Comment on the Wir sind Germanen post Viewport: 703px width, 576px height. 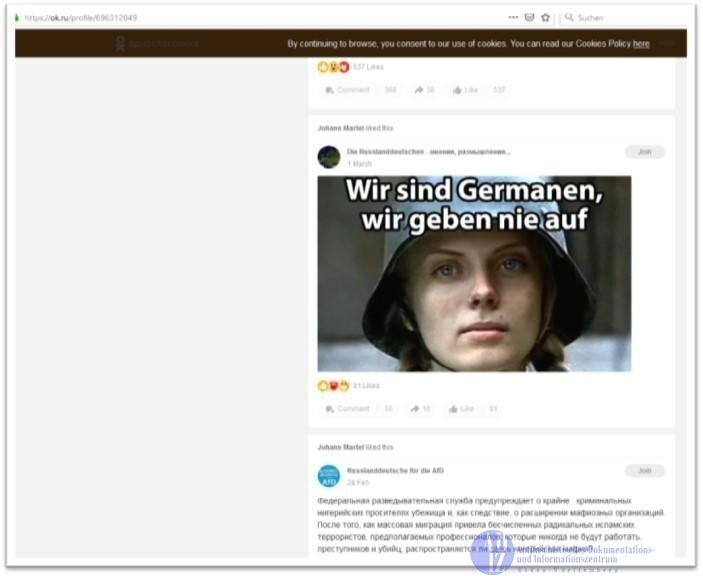click(x=347, y=408)
